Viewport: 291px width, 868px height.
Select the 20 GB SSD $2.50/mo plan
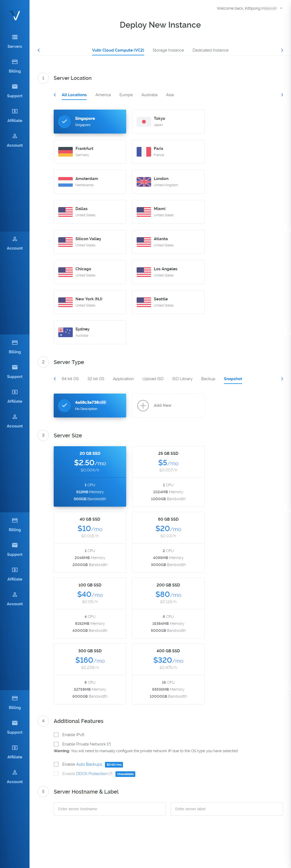pos(90,477)
